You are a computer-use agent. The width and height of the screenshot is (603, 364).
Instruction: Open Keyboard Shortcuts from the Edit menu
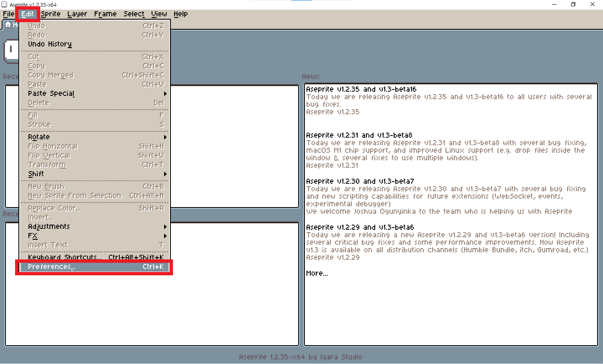click(x=95, y=257)
